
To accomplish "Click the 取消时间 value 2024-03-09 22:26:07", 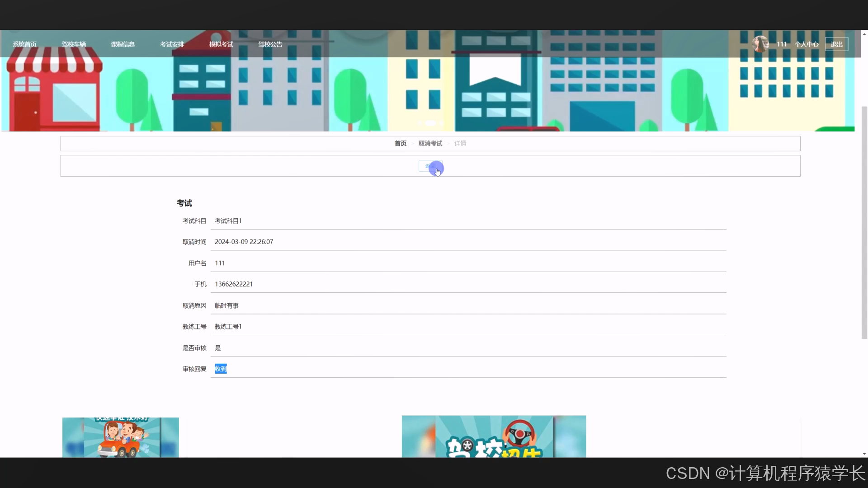I will coord(244,242).
